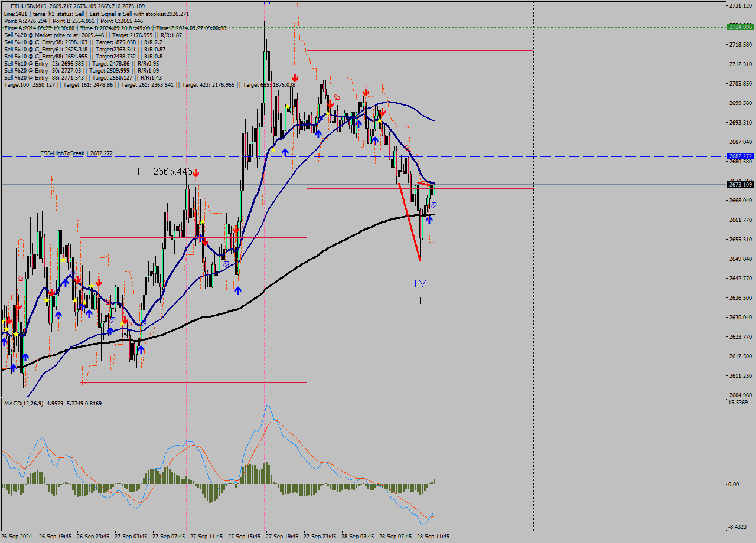Select the blue buy arrow under the latest candles

click(x=429, y=219)
